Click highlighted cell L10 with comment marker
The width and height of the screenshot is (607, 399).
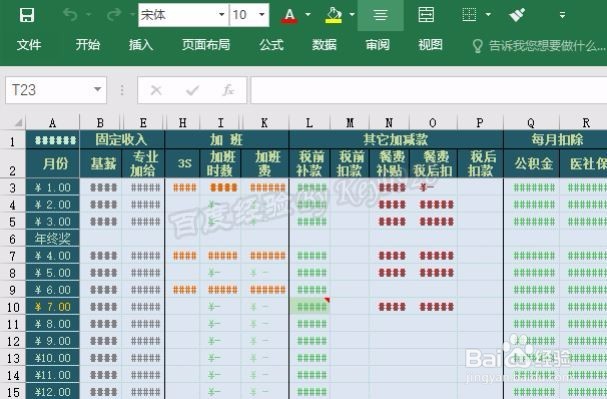310,307
